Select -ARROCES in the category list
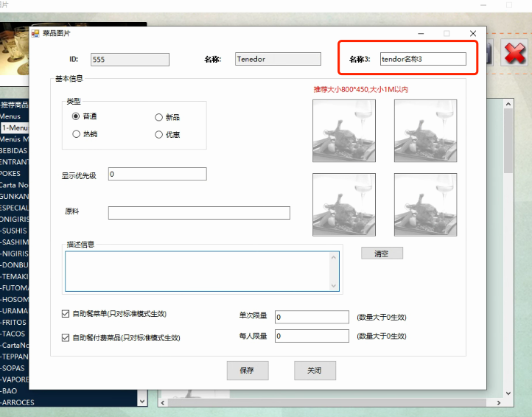The image size is (532, 417). click(x=17, y=402)
